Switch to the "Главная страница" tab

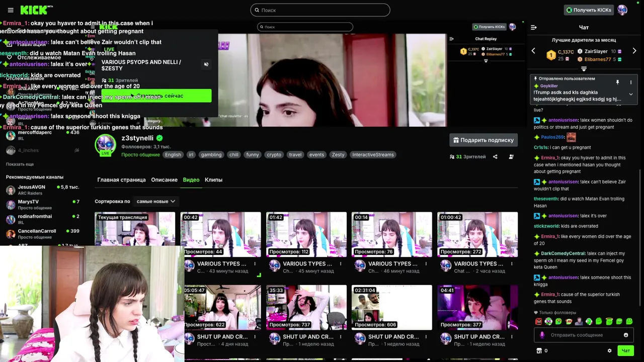click(121, 179)
